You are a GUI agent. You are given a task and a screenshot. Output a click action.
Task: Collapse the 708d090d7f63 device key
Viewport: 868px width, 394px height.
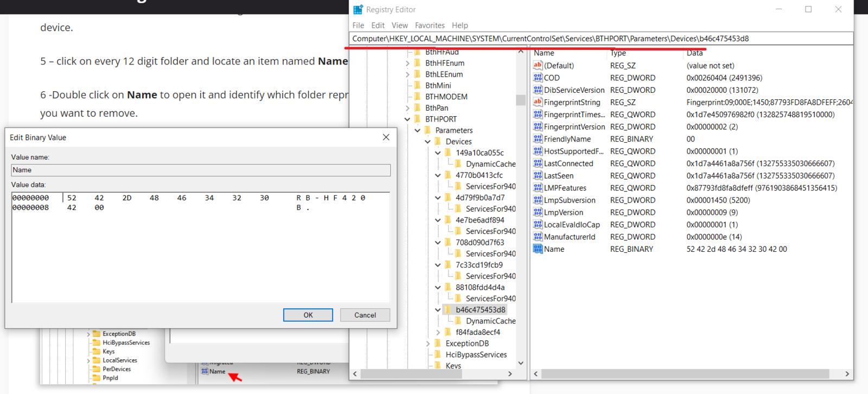point(438,243)
